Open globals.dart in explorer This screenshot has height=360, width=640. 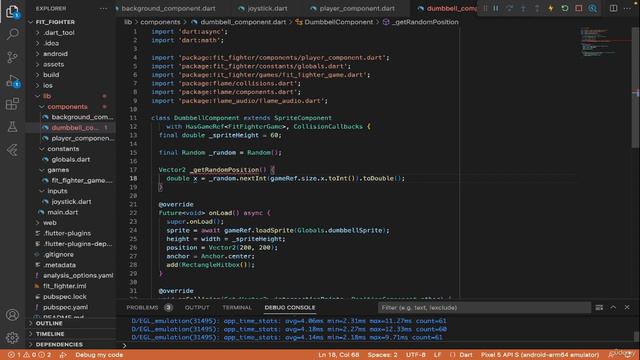pyautogui.click(x=70, y=160)
